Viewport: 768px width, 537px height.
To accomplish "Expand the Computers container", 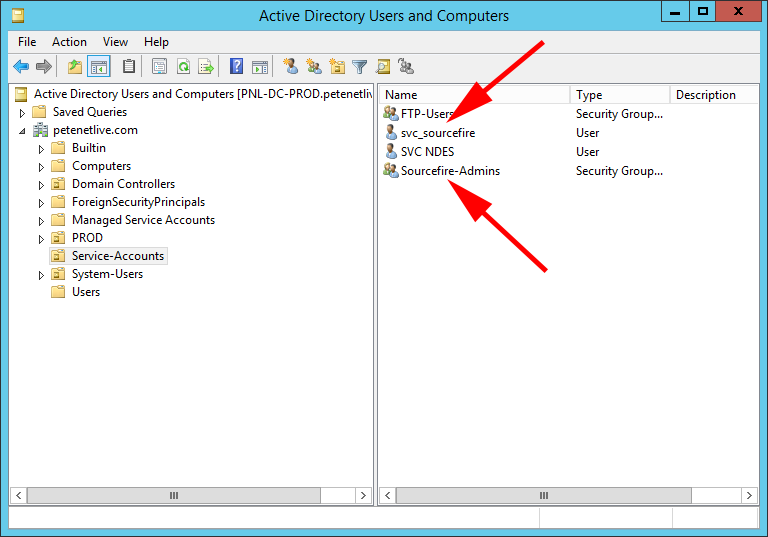I will (x=41, y=167).
